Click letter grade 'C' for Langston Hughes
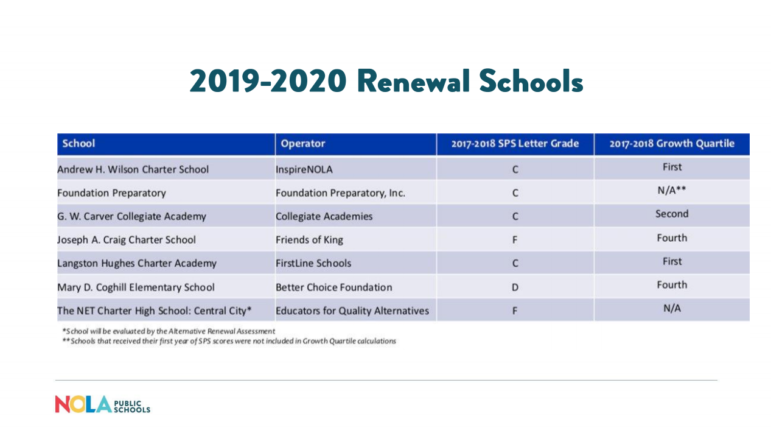 pos(515,263)
